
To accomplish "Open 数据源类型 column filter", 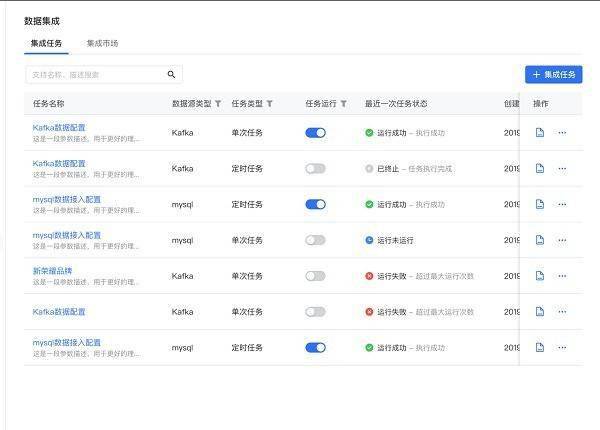I will (x=219, y=104).
